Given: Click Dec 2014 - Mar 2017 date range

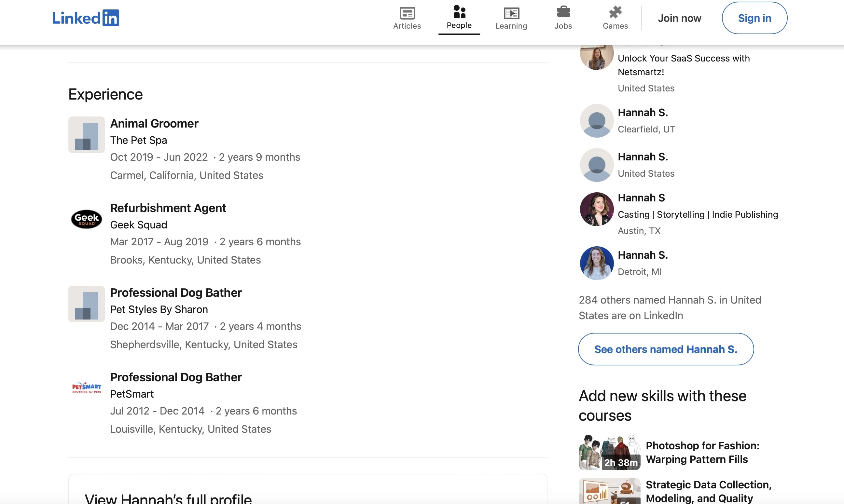Looking at the screenshot, I should pyautogui.click(x=159, y=326).
